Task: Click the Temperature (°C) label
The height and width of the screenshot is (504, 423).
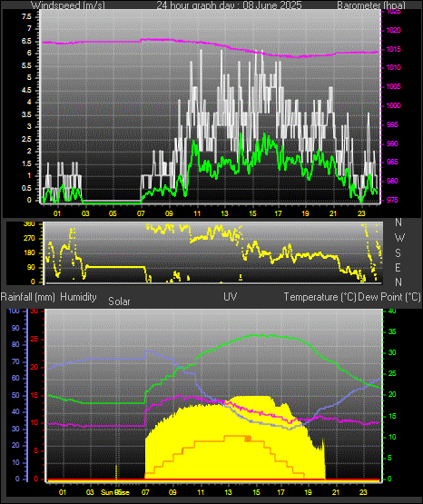Action: pyautogui.click(x=320, y=297)
